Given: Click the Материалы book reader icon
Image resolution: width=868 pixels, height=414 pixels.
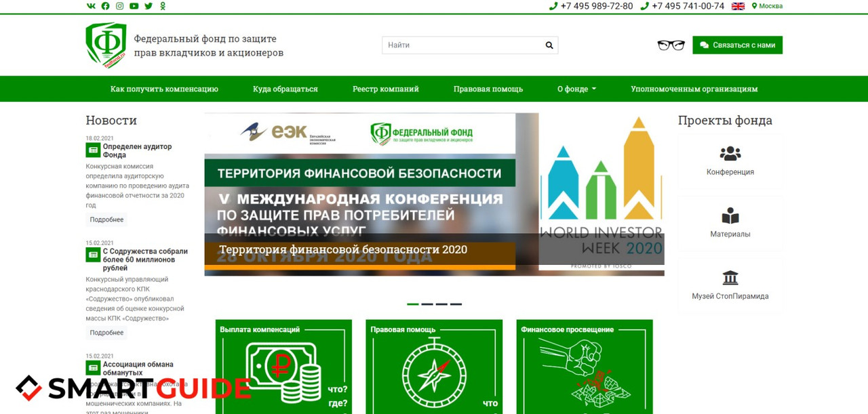Looking at the screenshot, I should click(x=730, y=216).
